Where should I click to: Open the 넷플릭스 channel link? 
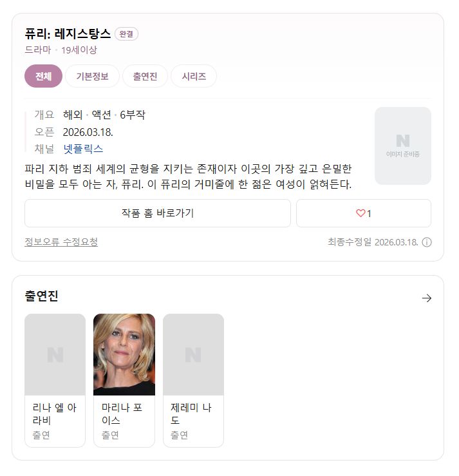coord(83,149)
